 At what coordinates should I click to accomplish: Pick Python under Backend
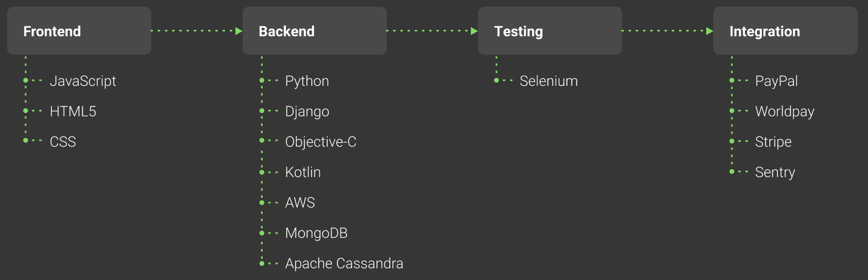point(307,81)
